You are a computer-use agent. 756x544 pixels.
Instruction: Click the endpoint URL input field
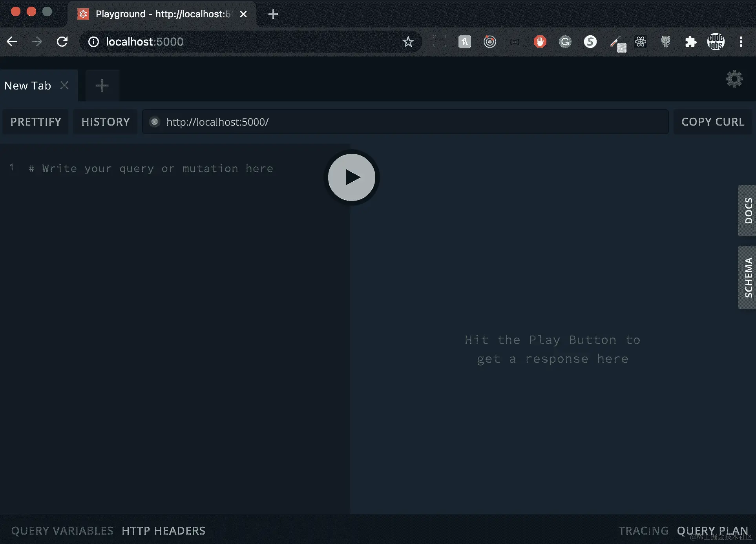pos(408,122)
